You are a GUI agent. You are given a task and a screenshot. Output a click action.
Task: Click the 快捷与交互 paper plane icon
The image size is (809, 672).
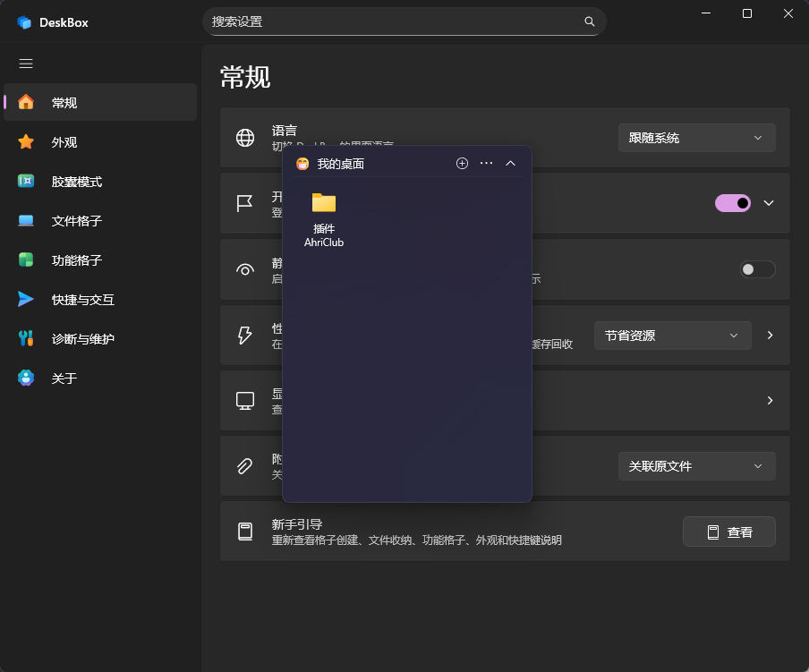[x=26, y=299]
